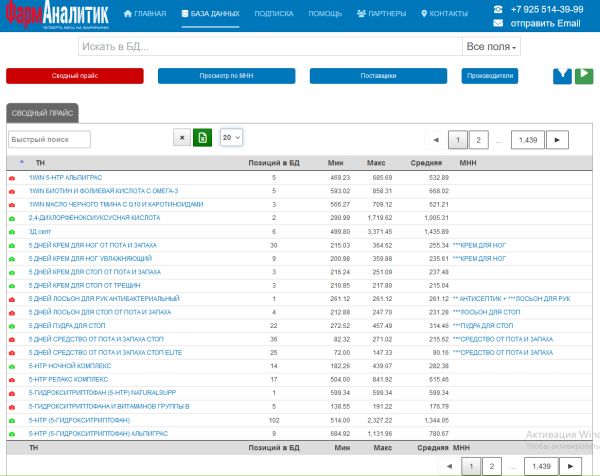Open the Все поля search dropdown
This screenshot has height=476, width=600.
(x=491, y=46)
